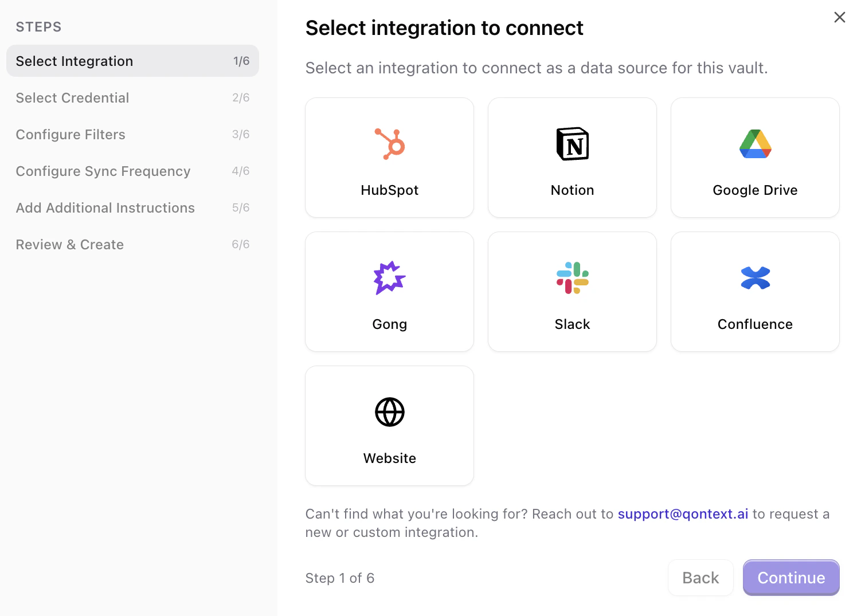The height and width of the screenshot is (616, 861).
Task: Choose the Google Drive icon
Action: [755, 144]
